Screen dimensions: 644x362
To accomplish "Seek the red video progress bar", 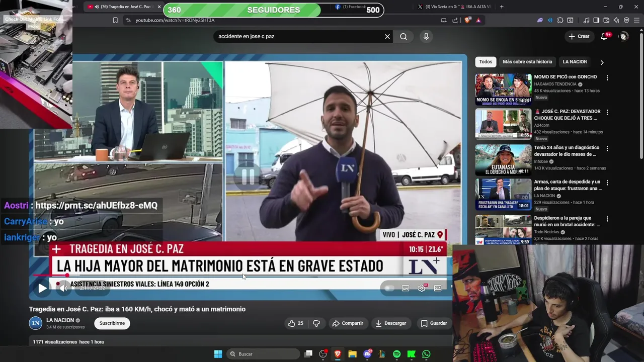I will [x=242, y=275].
